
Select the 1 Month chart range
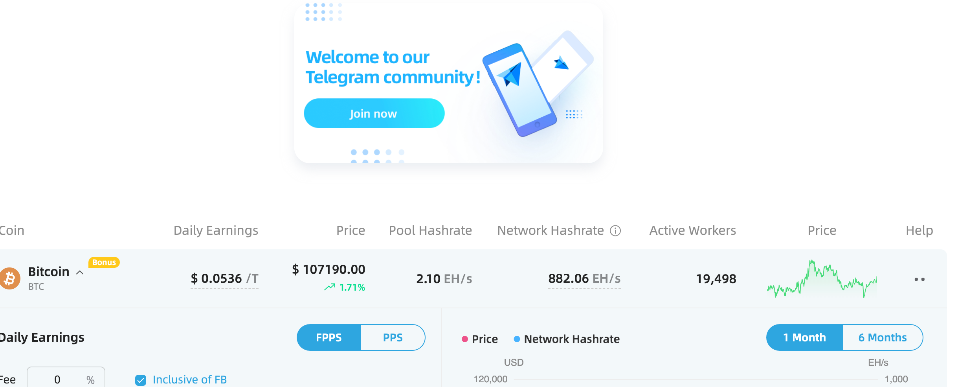804,337
